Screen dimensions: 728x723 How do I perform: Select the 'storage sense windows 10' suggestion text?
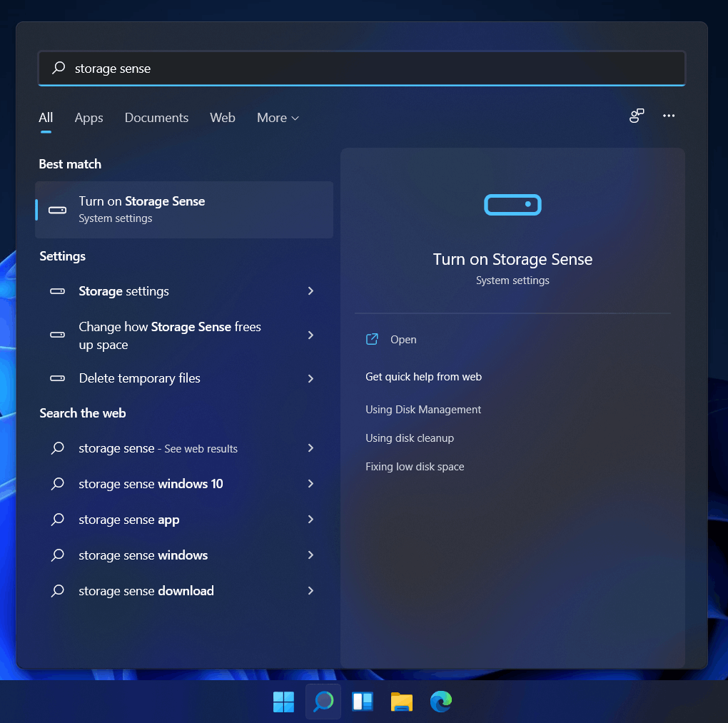point(151,484)
